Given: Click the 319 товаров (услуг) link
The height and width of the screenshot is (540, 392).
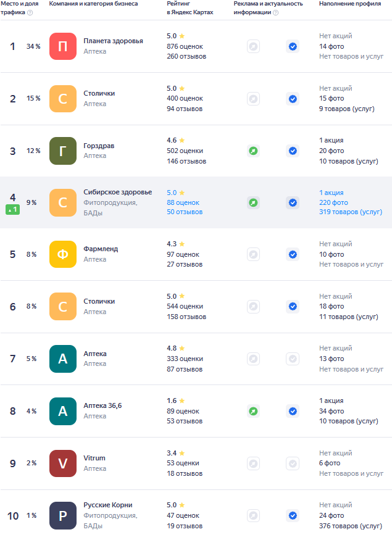Looking at the screenshot, I should (351, 212).
